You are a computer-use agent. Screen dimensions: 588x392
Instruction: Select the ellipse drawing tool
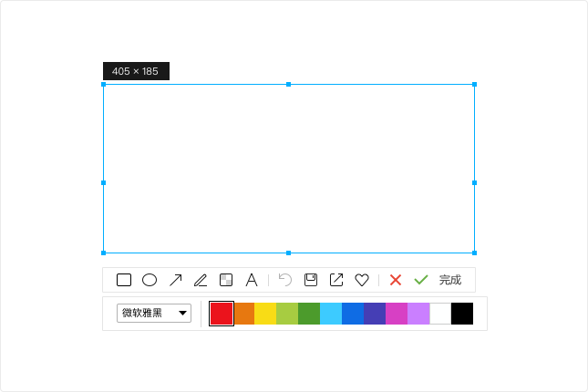coord(150,280)
